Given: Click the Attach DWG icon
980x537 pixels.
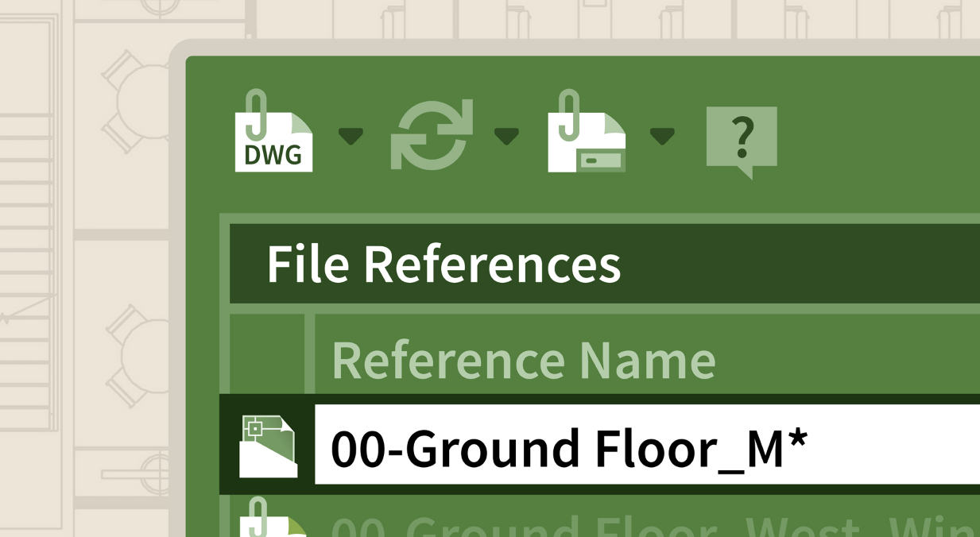Looking at the screenshot, I should 273,131.
